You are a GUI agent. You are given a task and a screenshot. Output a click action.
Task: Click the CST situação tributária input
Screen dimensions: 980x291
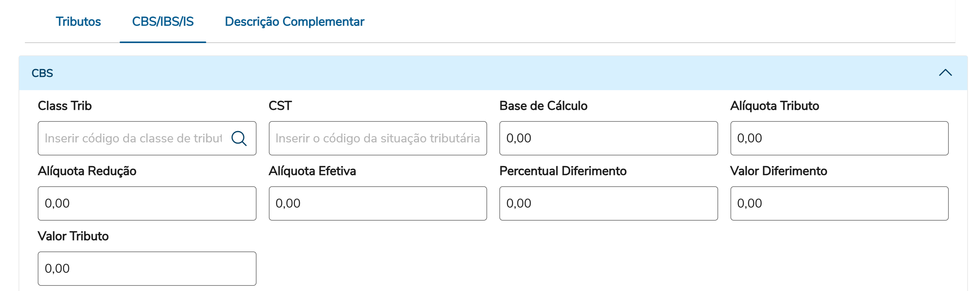click(377, 138)
